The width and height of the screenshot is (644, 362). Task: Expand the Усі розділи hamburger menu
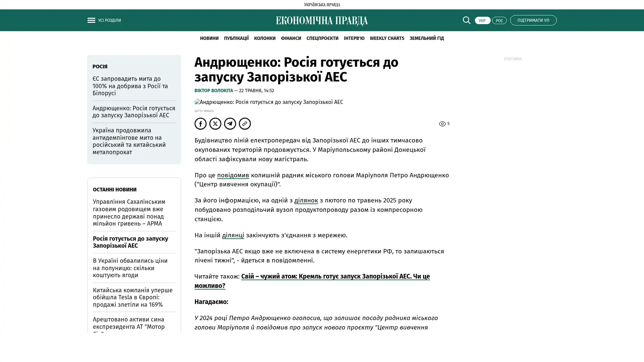[91, 20]
